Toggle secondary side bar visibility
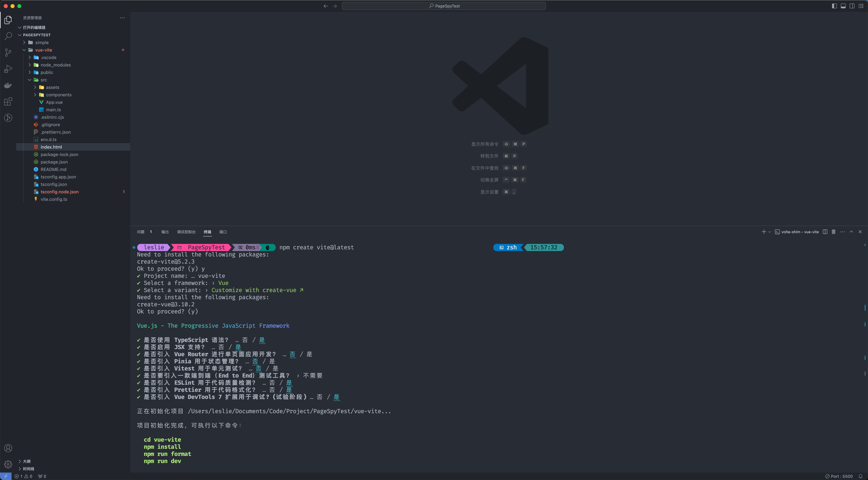 (x=852, y=6)
